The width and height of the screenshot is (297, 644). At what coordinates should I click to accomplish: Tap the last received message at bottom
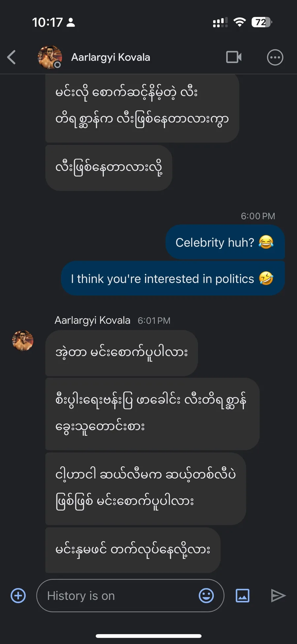point(133,549)
